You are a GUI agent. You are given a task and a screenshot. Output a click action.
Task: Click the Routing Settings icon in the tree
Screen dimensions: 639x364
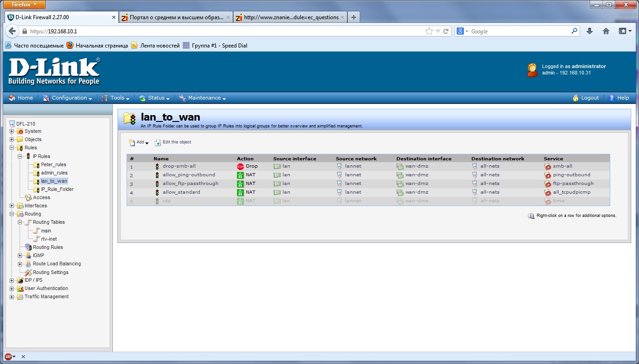coord(28,273)
